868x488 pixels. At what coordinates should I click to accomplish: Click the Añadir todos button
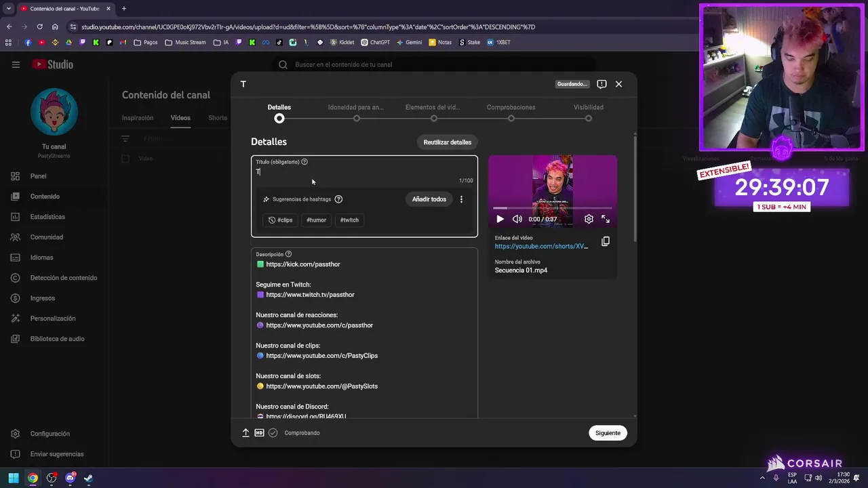pyautogui.click(x=429, y=199)
